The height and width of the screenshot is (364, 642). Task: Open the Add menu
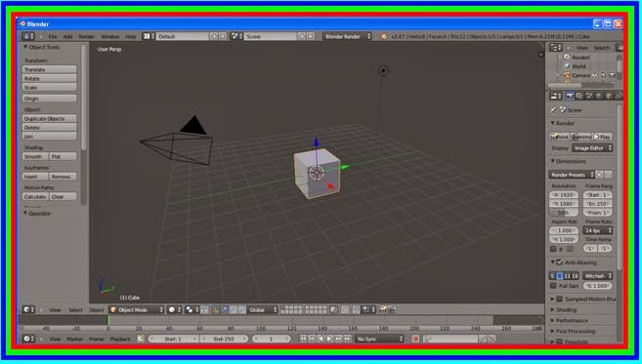point(67,36)
